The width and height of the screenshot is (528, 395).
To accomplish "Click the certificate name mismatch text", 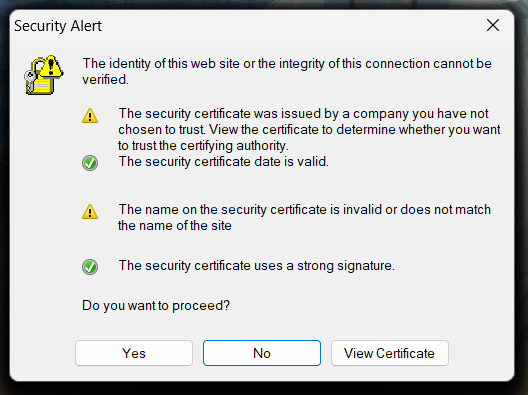I will click(304, 218).
